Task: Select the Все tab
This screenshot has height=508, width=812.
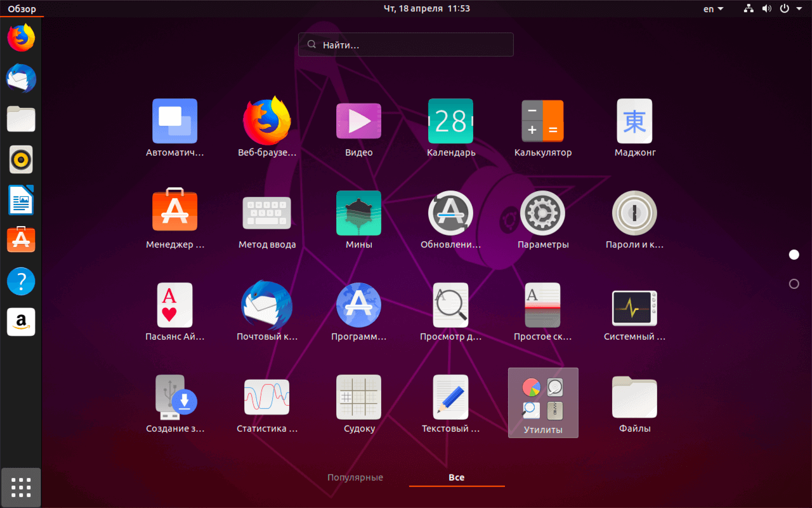Action: coord(457,478)
